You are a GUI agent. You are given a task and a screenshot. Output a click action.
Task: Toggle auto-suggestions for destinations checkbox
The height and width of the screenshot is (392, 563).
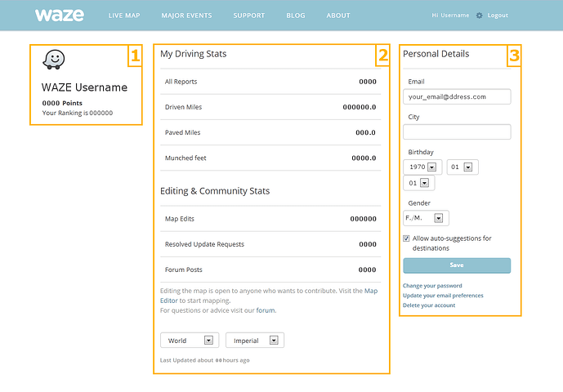407,238
